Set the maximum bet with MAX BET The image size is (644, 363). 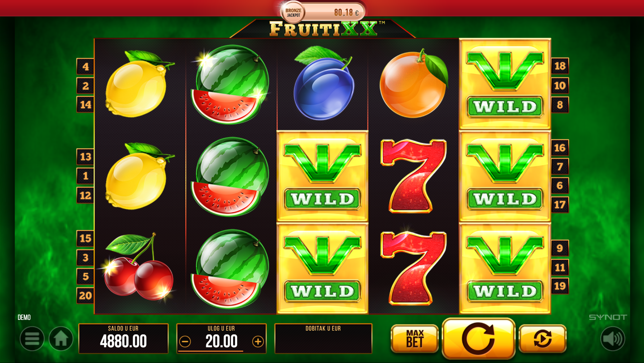(x=415, y=339)
